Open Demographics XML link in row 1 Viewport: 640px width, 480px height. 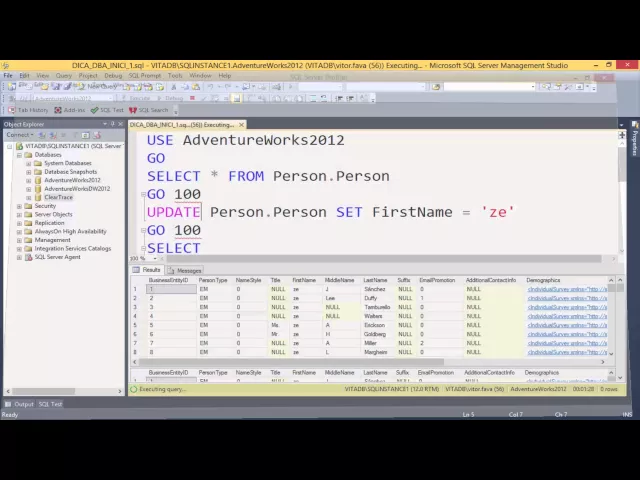pos(567,289)
